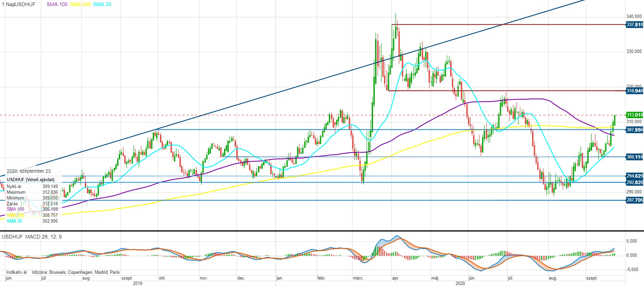Select the '2020. szeptember 23.' date

(29, 171)
